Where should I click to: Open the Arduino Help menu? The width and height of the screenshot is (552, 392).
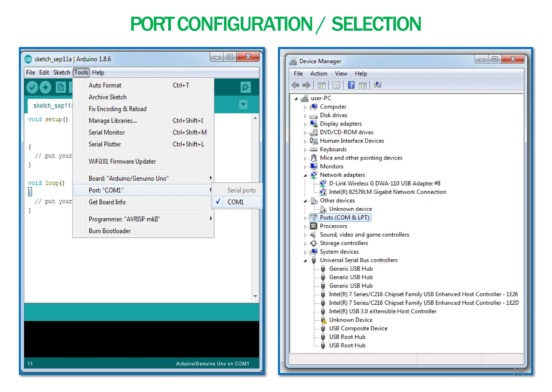98,72
